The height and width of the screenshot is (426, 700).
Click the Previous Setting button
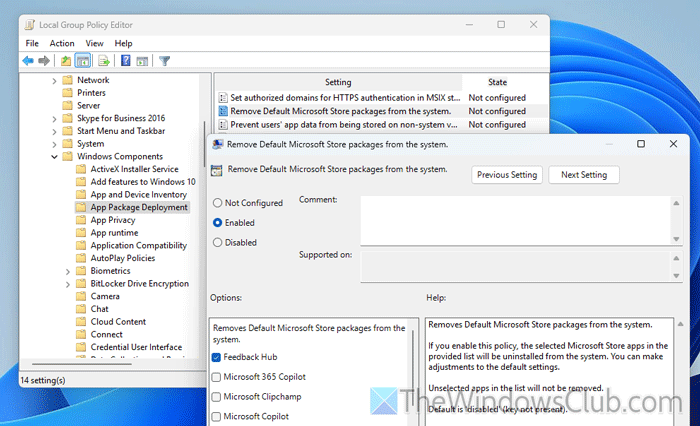(507, 175)
